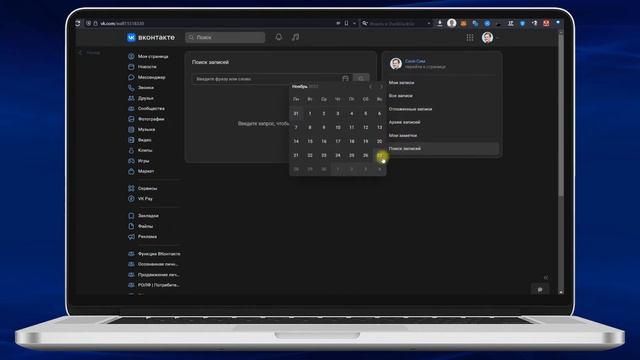Pick date 20 in the calendar
The height and width of the screenshot is (360, 640).
tap(380, 142)
